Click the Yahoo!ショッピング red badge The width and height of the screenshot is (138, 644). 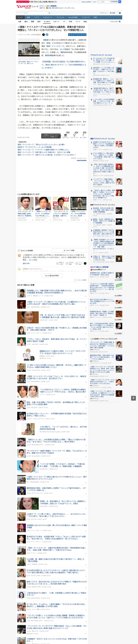click(23, 2)
